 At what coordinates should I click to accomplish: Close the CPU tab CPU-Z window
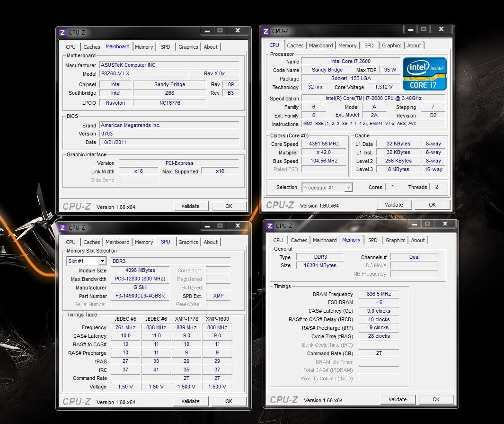tap(442, 29)
